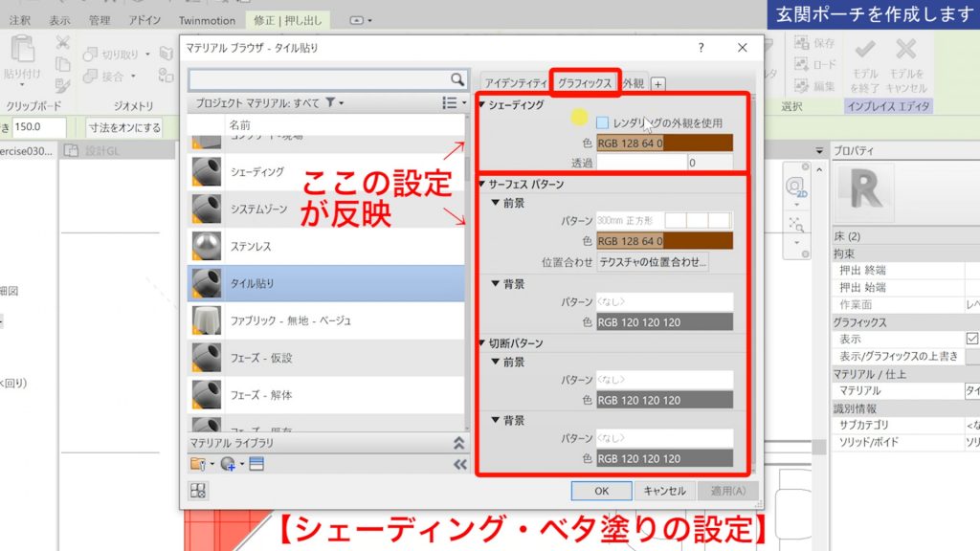Click the OK button to confirm material settings
The width and height of the screenshot is (980, 551).
pyautogui.click(x=602, y=491)
